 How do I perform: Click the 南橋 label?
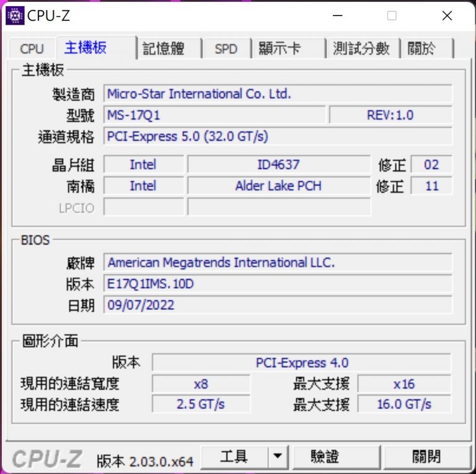point(81,187)
